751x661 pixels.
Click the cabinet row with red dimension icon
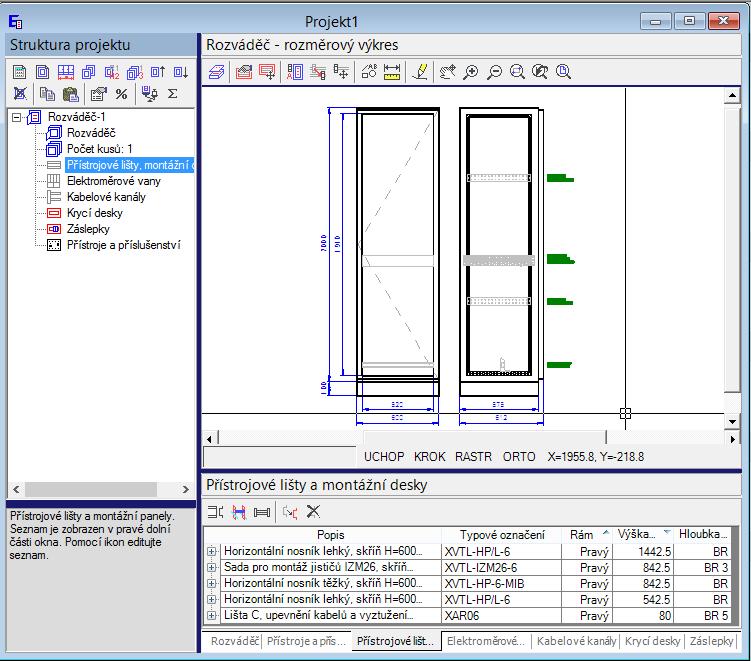tap(66, 72)
